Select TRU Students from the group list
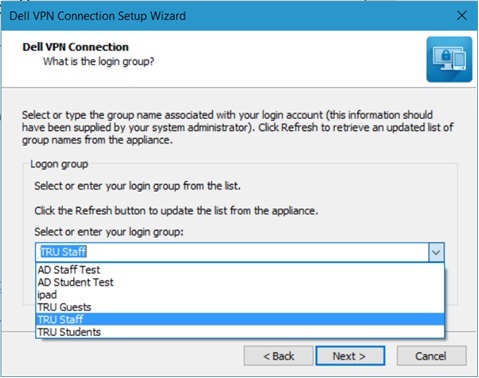 [240, 332]
